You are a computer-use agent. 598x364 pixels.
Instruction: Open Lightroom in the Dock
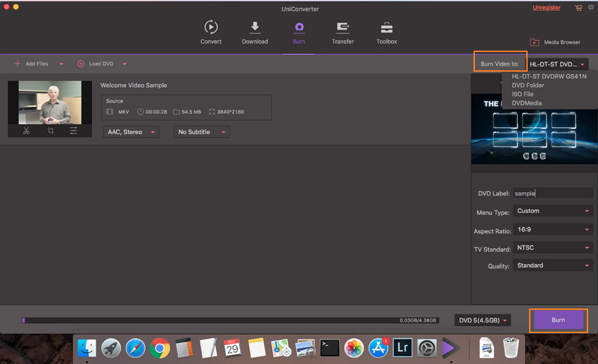point(402,348)
